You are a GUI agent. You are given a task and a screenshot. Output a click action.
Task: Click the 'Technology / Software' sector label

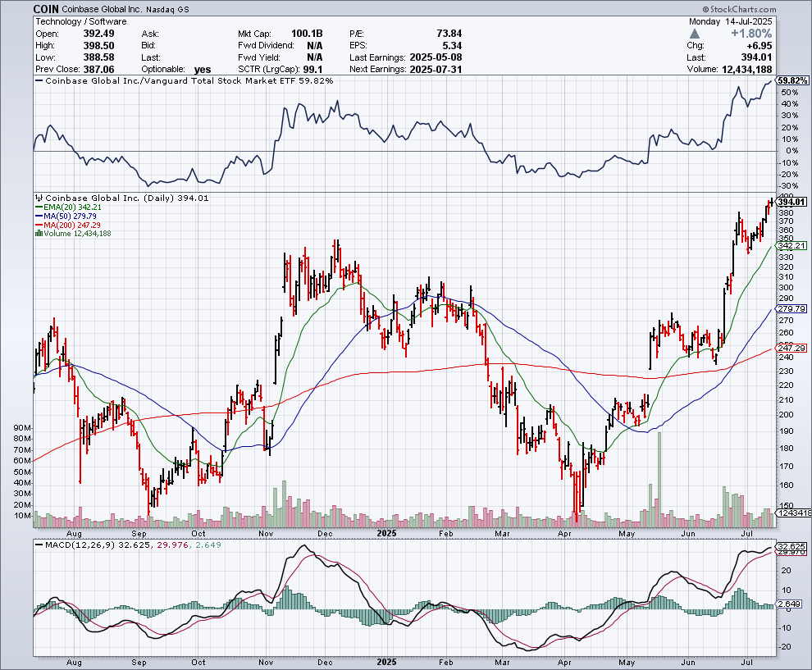80,21
